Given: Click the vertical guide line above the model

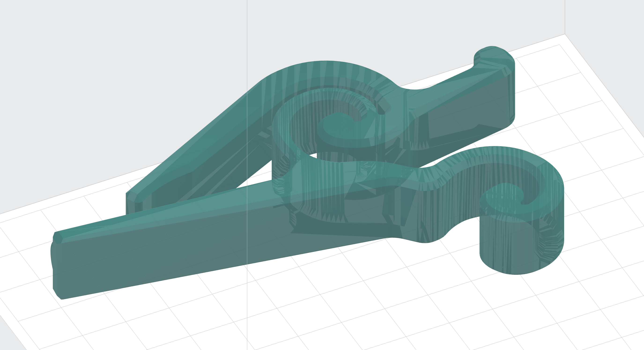Looking at the screenshot, I should pyautogui.click(x=247, y=37).
